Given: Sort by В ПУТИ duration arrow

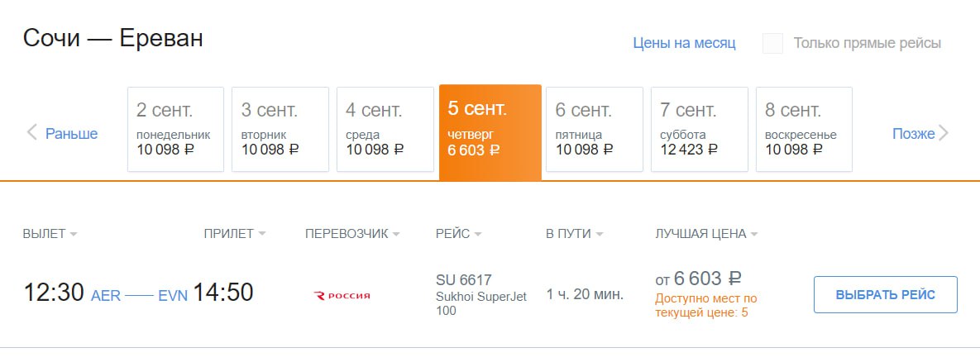Looking at the screenshot, I should coord(600,235).
